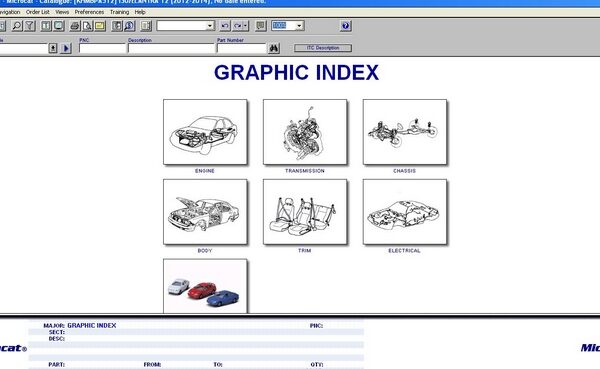Open the Help menu

(140, 12)
